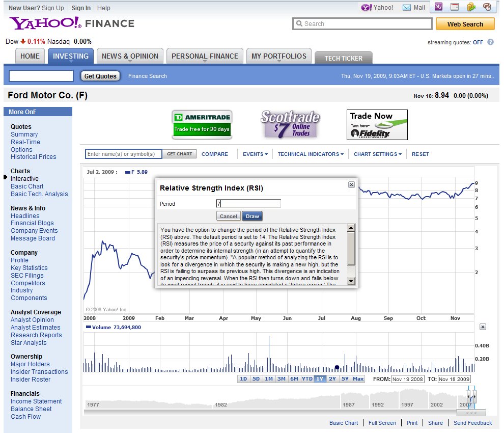
Task: Expand the Events dropdown menu
Action: pyautogui.click(x=255, y=154)
